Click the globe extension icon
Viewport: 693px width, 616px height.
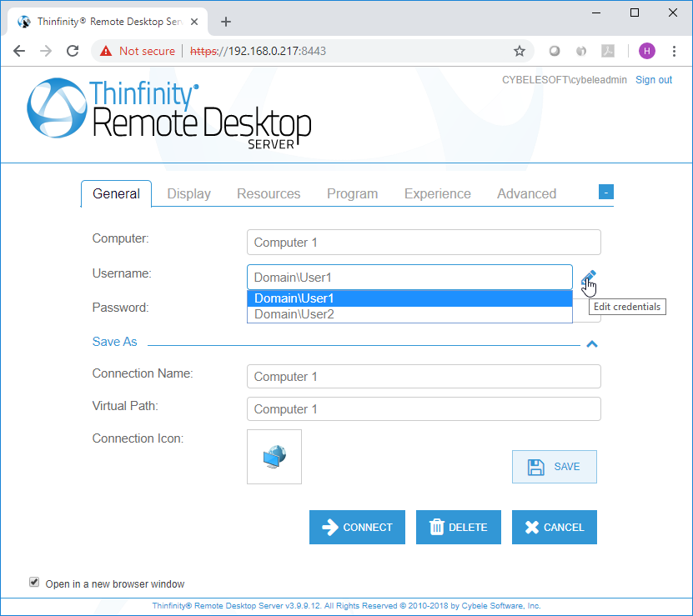(x=581, y=51)
